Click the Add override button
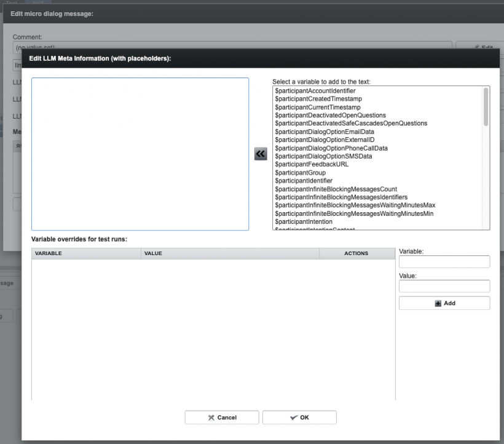This screenshot has width=504, height=444. (x=444, y=303)
